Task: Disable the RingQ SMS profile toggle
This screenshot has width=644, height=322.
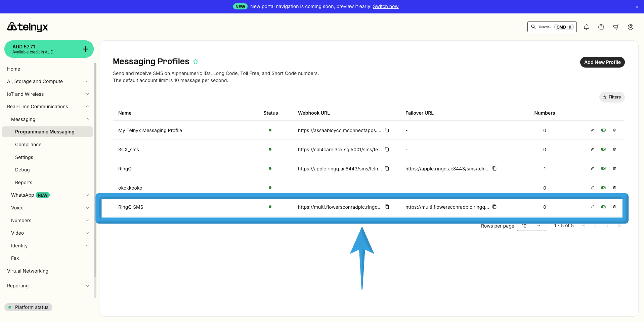Action: (603, 207)
